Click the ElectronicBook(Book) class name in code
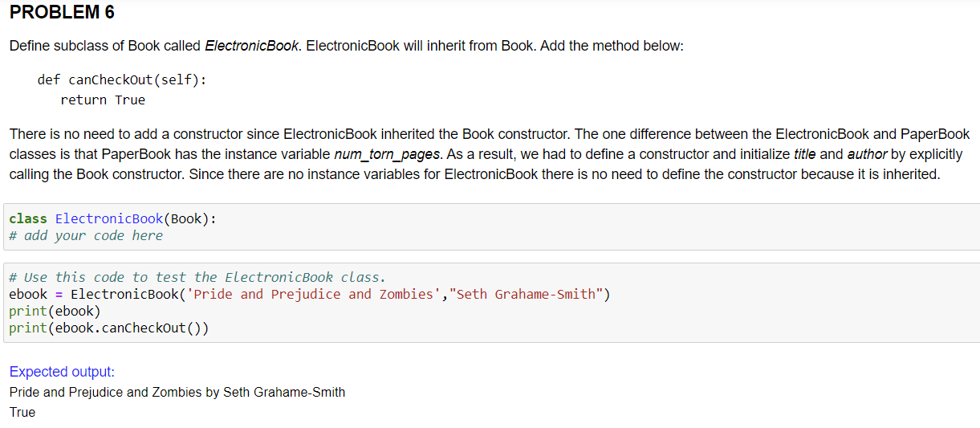 tap(132, 218)
